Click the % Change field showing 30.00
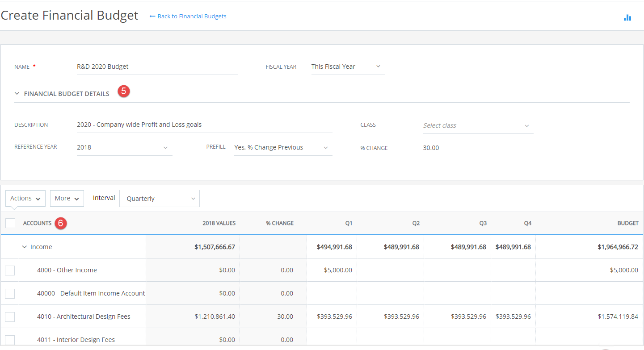 pos(478,148)
